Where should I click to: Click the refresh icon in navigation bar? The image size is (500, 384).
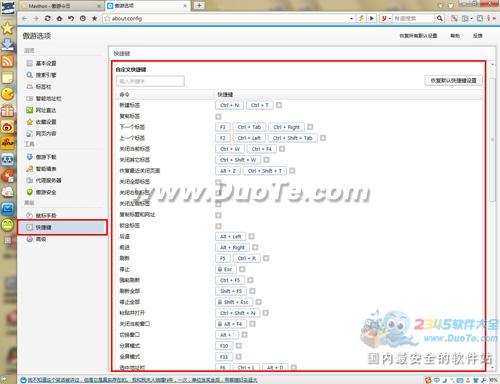tap(48, 18)
